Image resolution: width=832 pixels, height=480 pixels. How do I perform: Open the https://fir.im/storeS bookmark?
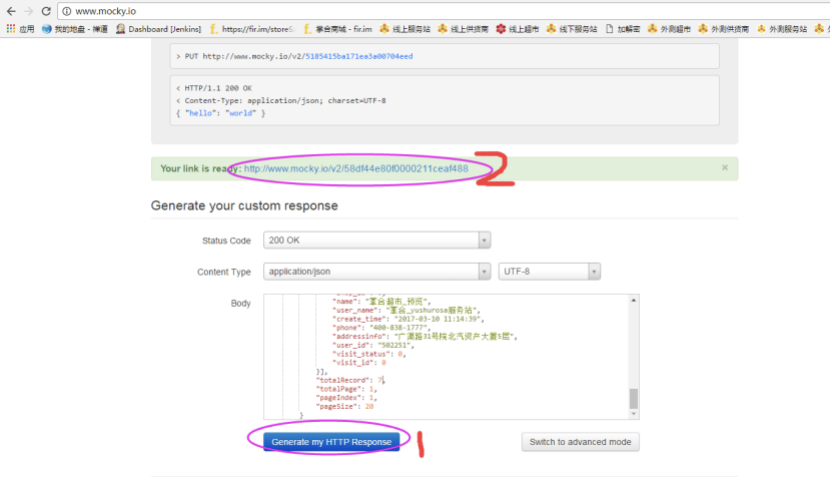pyautogui.click(x=252, y=29)
